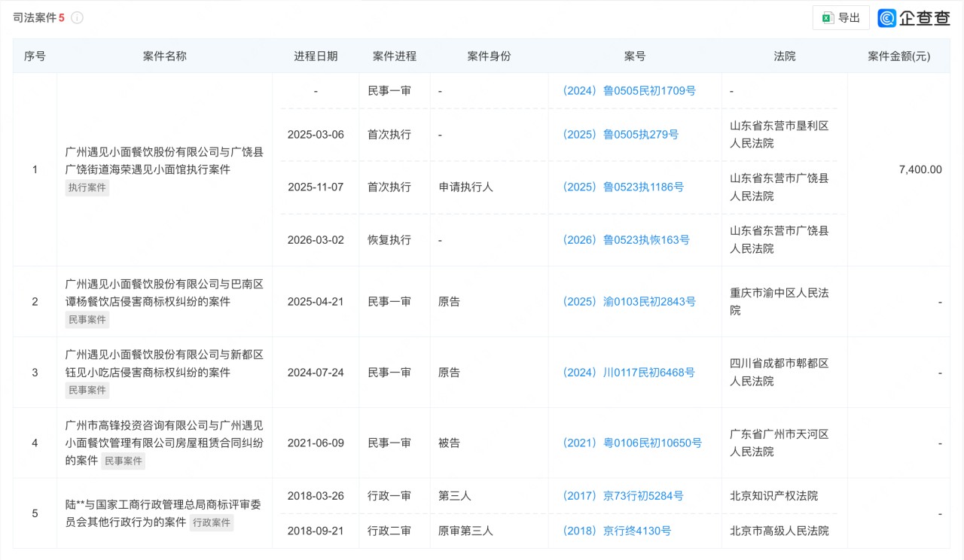Click court cell 四川省成都市郫都区人民法院
This screenshot has height=560, width=964.
click(x=779, y=372)
